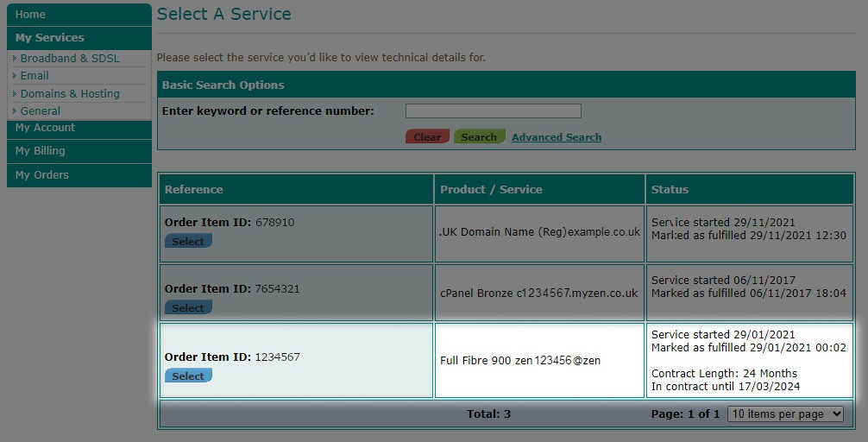Click 'Full Fibre 900 zen123456@zen' cell
Viewport: 868px width, 442px height.
[540, 361]
